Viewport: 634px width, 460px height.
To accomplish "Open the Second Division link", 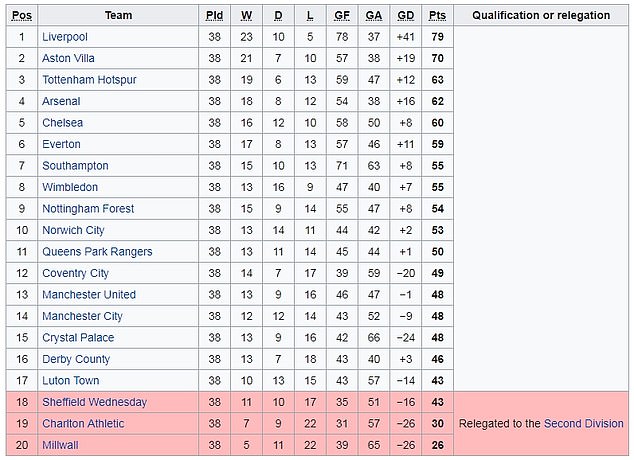I will pyautogui.click(x=583, y=423).
